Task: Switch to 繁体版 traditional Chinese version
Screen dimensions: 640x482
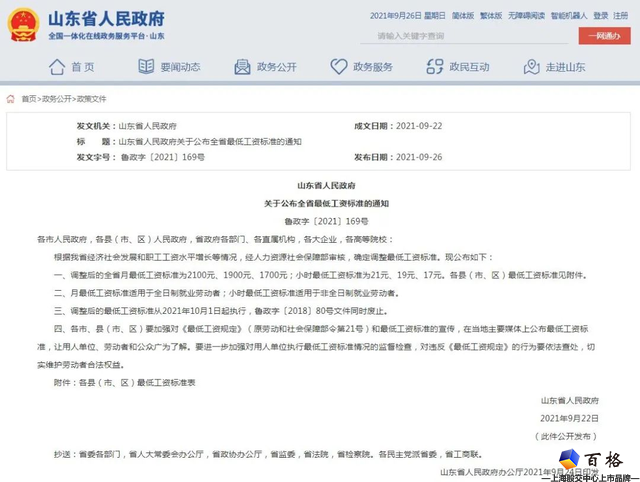Action: 491,16
